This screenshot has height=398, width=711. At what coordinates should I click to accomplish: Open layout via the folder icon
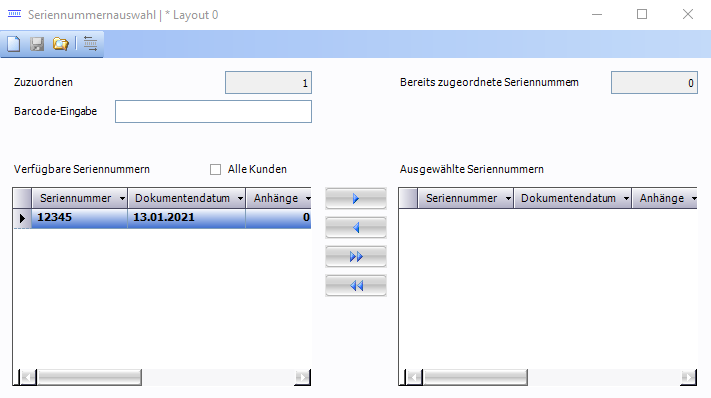(60, 44)
